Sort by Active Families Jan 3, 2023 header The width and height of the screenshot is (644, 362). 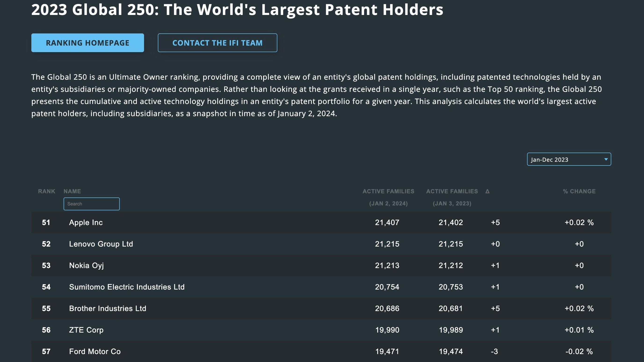tap(452, 197)
